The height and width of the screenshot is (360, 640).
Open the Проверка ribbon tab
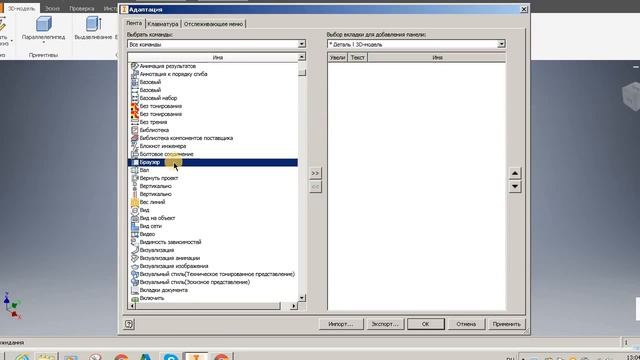click(81, 8)
